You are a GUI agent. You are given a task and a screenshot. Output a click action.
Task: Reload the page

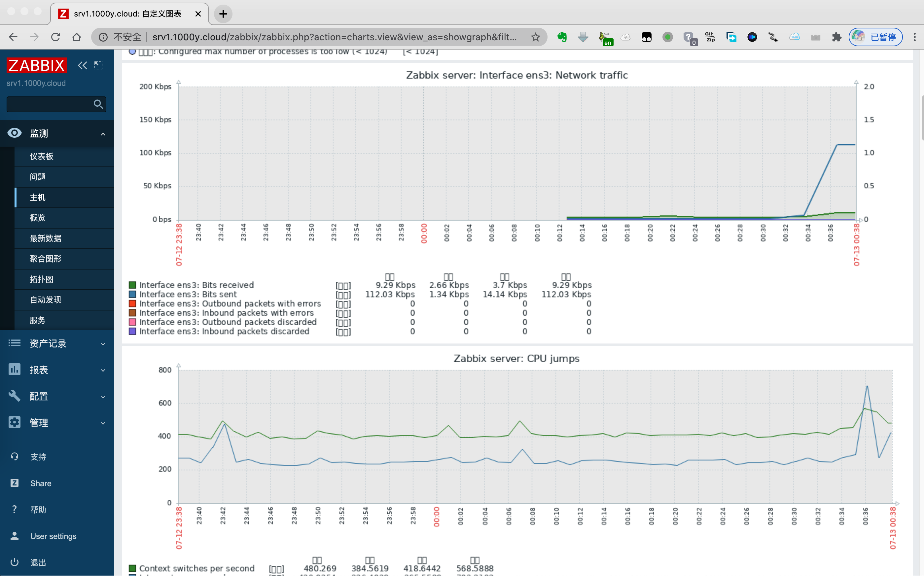55,37
